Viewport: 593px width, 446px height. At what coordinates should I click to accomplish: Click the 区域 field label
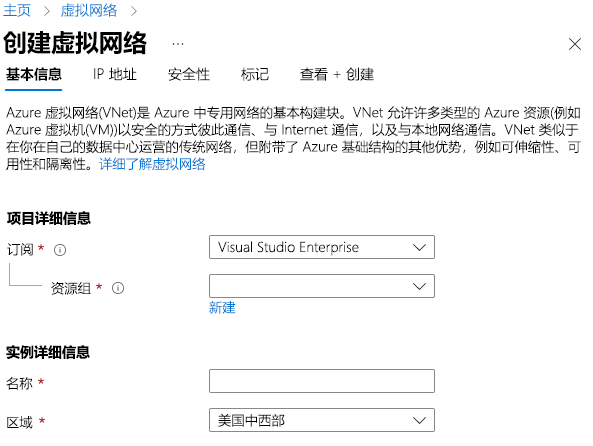[20, 422]
